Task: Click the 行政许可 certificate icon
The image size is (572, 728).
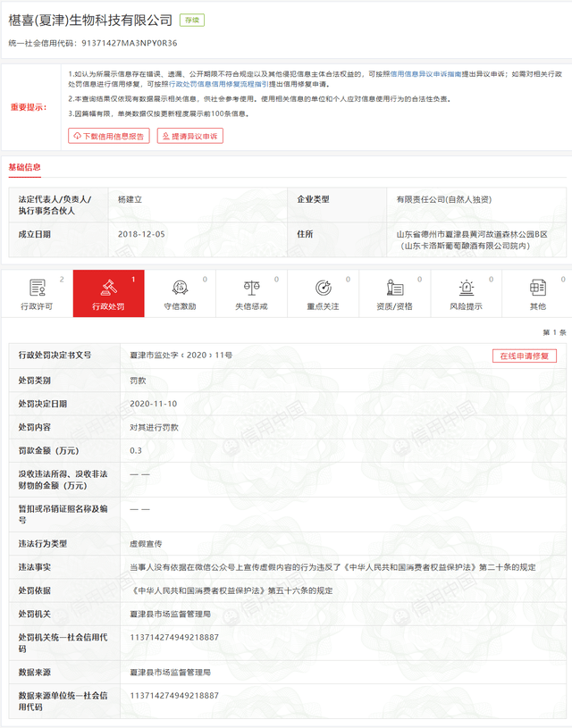Action: [x=38, y=288]
